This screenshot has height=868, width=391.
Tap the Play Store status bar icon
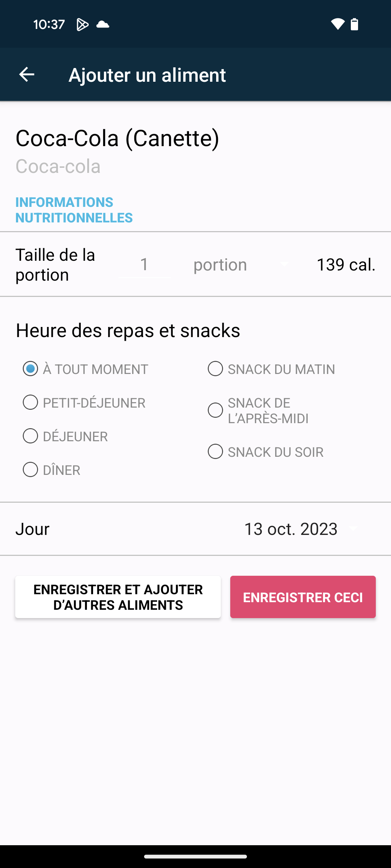tap(83, 25)
